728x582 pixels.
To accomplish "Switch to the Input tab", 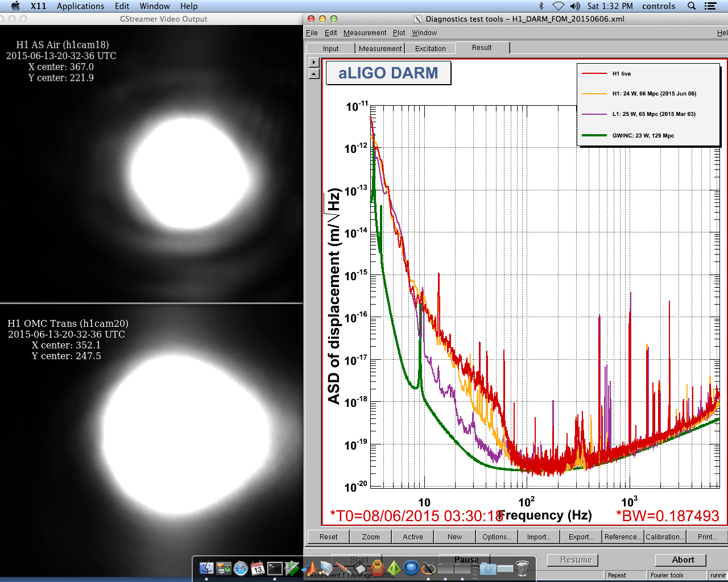I will click(x=330, y=49).
